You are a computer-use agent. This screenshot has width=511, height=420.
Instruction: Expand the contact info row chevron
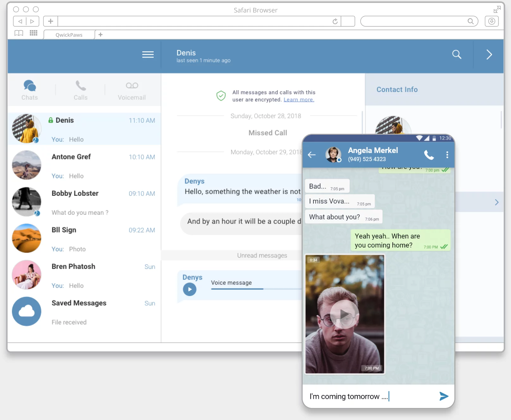tap(496, 202)
